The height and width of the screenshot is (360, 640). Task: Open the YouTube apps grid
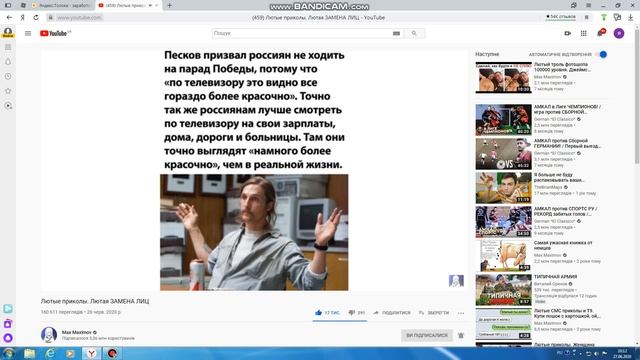click(x=584, y=33)
